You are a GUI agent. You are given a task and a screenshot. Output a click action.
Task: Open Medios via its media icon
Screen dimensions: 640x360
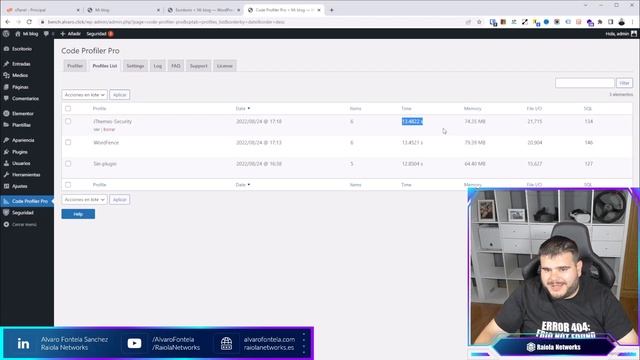[6, 75]
